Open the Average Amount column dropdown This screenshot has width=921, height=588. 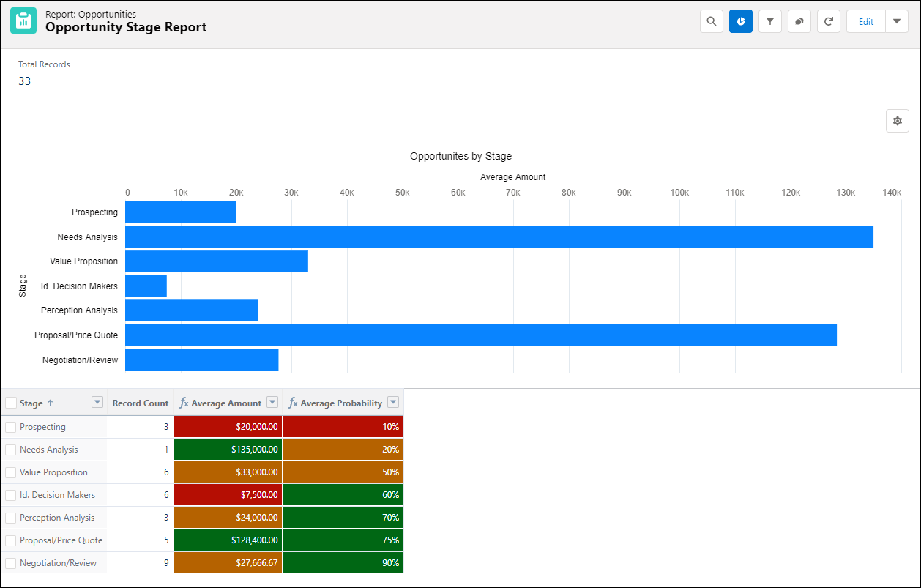[272, 402]
